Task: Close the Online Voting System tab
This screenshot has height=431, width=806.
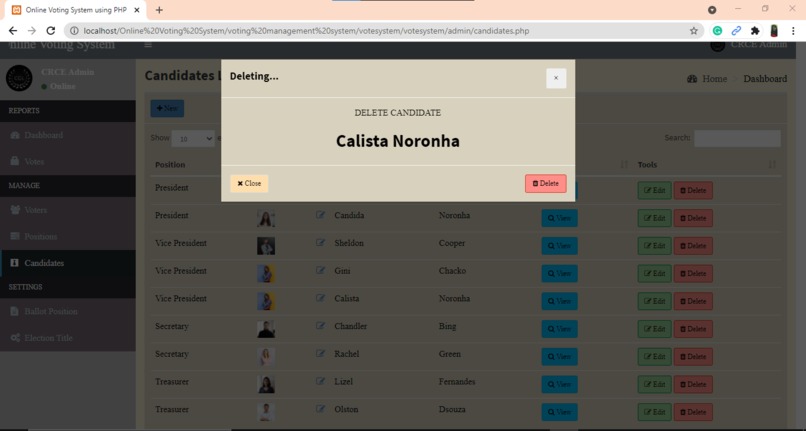Action: tap(136, 10)
